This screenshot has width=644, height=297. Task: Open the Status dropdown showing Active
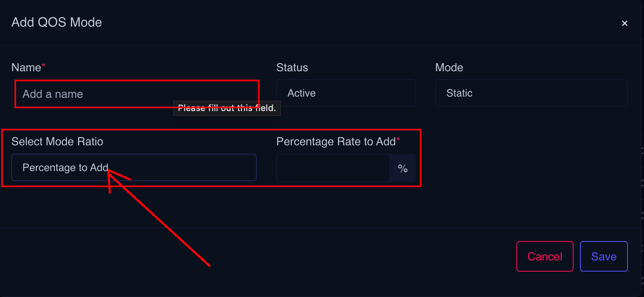tap(345, 93)
